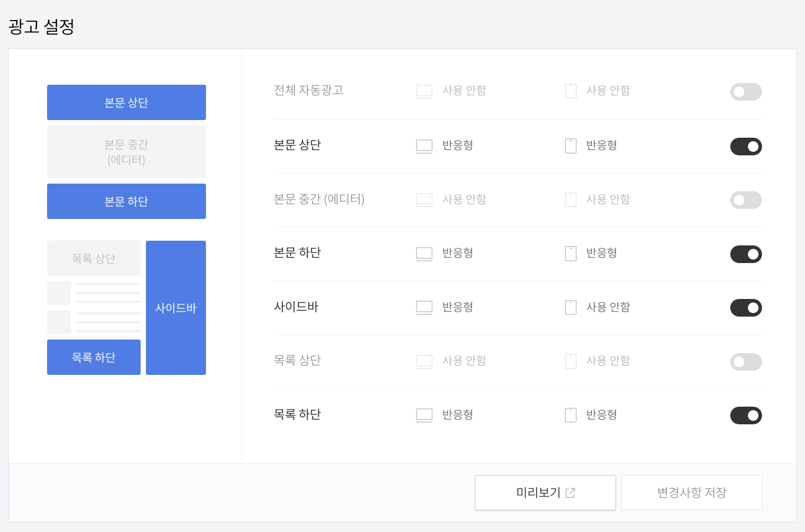Turn off the 본문 상단 toggle
The image size is (805, 532).
[746, 146]
